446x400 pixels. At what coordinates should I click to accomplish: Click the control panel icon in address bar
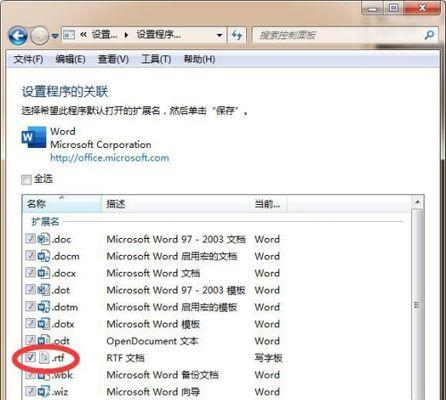click(x=69, y=35)
